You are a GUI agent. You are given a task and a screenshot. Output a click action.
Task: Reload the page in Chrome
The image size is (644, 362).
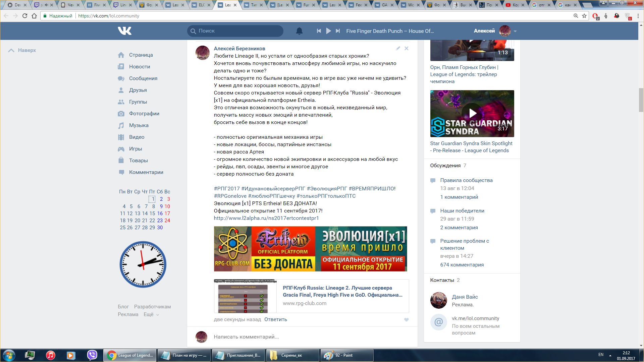(x=24, y=16)
